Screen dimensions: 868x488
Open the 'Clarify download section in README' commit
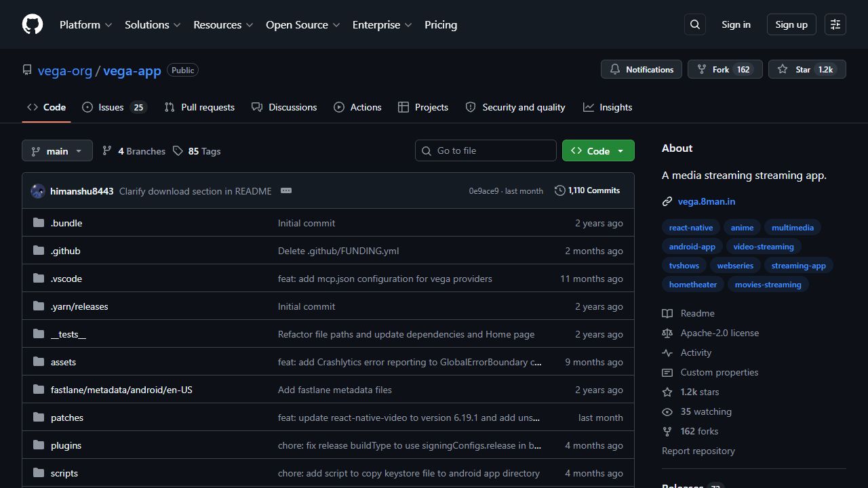point(195,191)
